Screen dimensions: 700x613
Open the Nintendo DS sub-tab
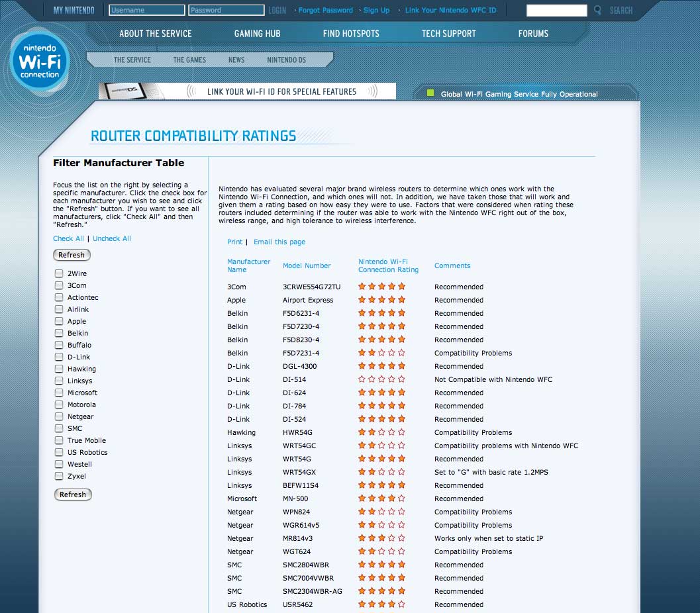286,60
